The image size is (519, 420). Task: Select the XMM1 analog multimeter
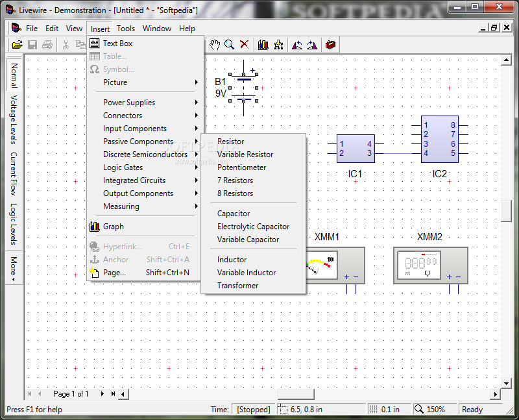pyautogui.click(x=335, y=266)
